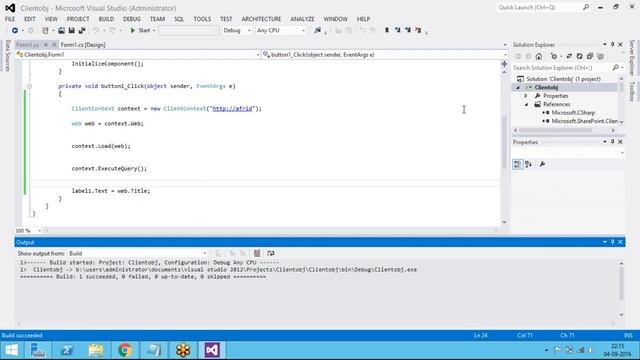This screenshot has width=640, height=360.
Task: Click the Navigate Backward toolbar icon
Action: [x=15, y=31]
